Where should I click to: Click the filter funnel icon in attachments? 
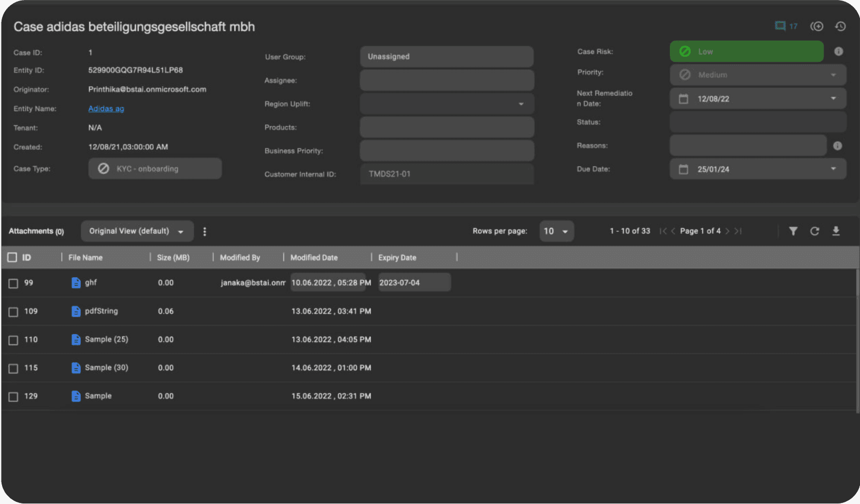coord(793,231)
